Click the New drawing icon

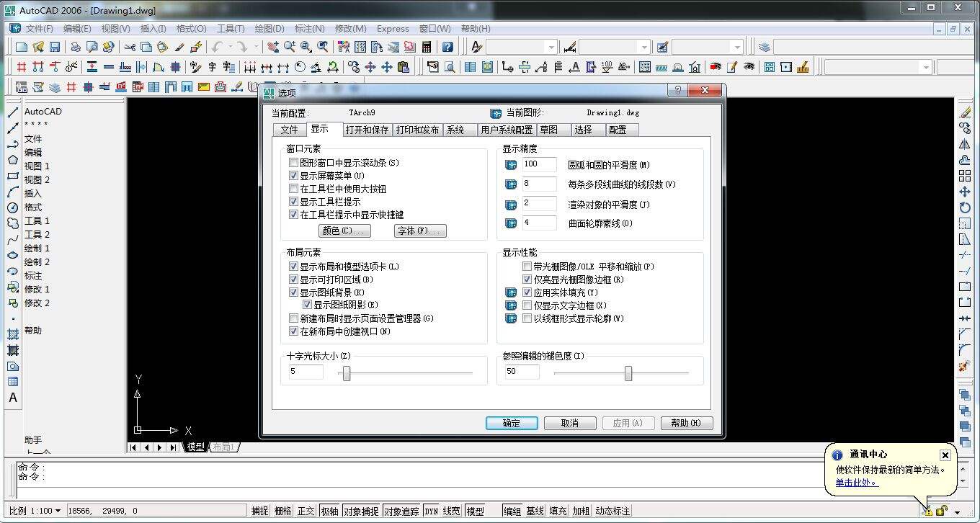pyautogui.click(x=22, y=47)
